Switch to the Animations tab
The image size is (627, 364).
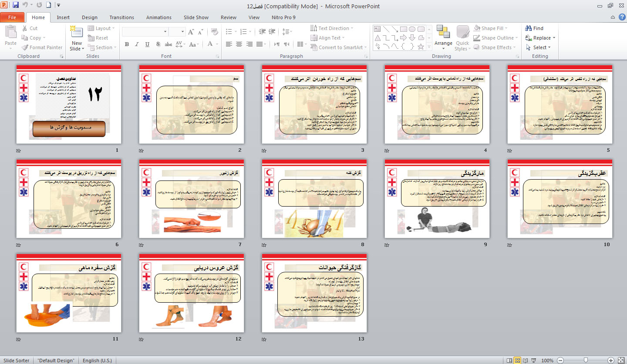click(x=159, y=17)
